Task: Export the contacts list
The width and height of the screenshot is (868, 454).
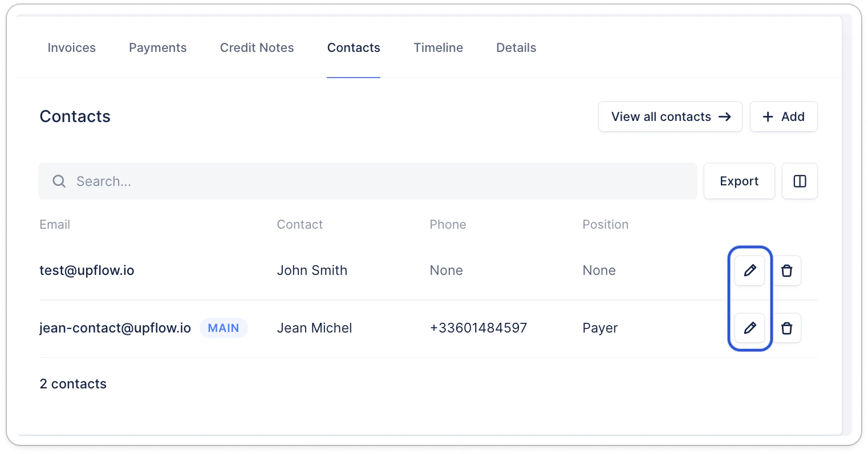Action: 739,181
